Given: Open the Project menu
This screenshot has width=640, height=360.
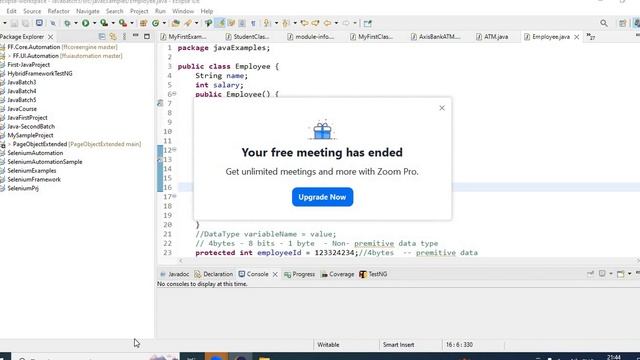Looking at the screenshot, I should point(139,11).
